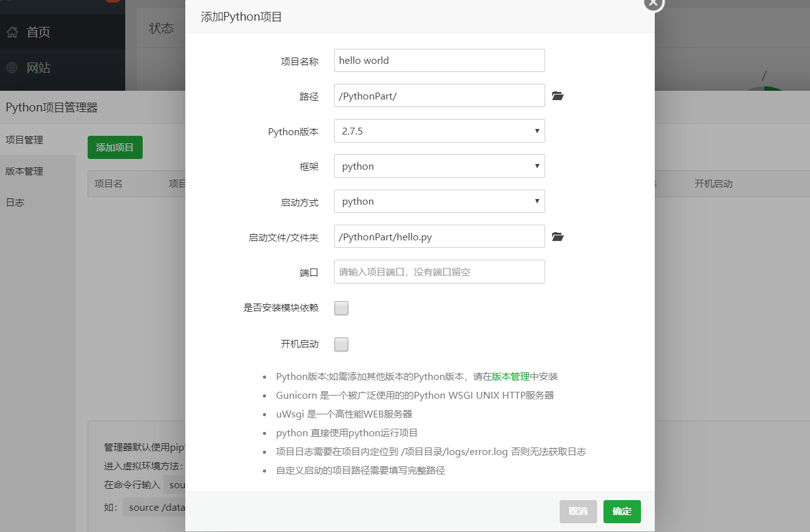Click the hint text about uWsgi
The width and height of the screenshot is (810, 532).
coord(344,414)
